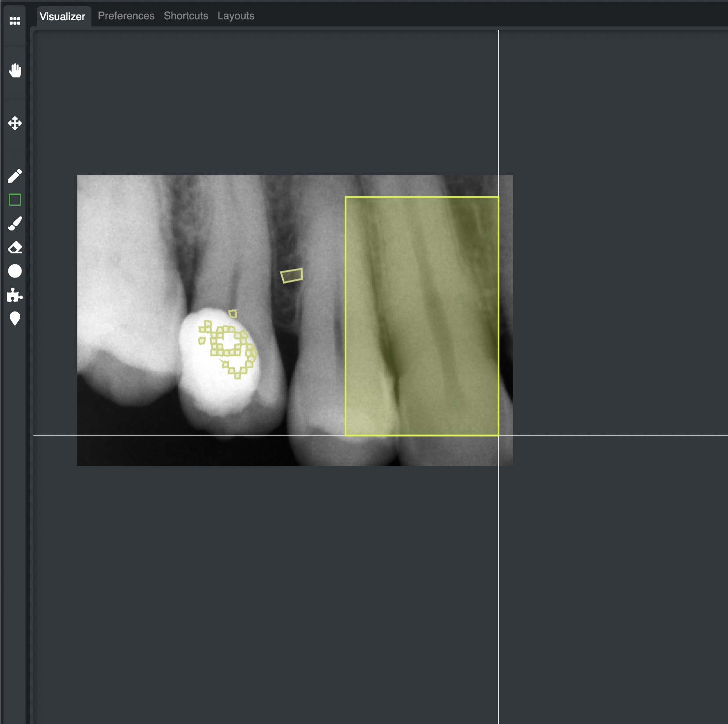Image resolution: width=728 pixels, height=724 pixels.
Task: Select the hand pan tool
Action: (15, 70)
